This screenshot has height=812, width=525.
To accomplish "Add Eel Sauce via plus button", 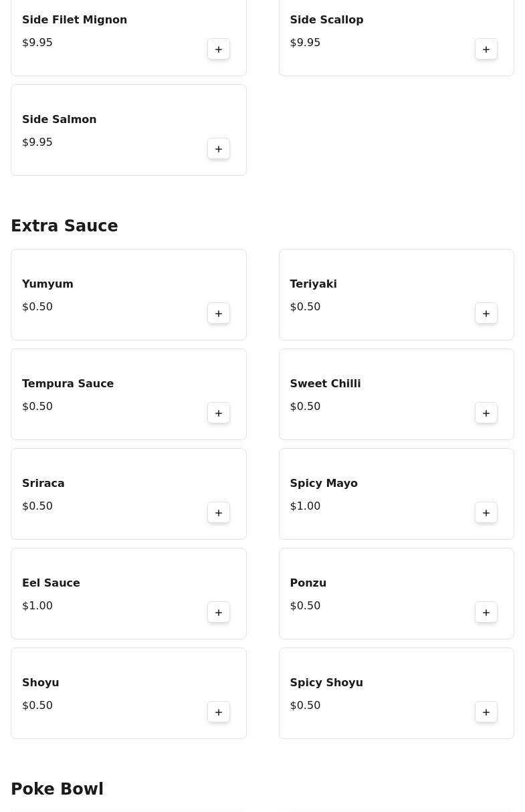I will tap(219, 612).
